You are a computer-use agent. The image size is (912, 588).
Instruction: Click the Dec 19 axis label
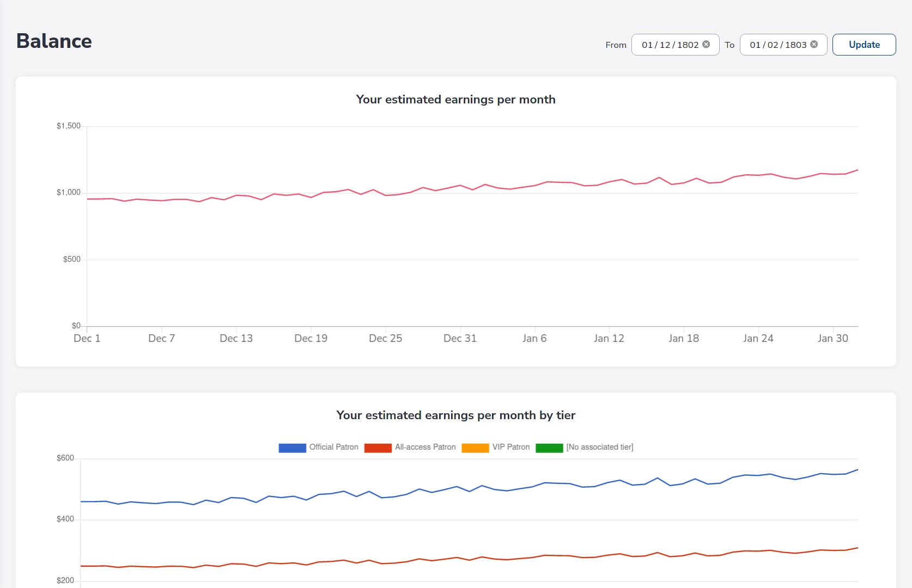tap(311, 338)
